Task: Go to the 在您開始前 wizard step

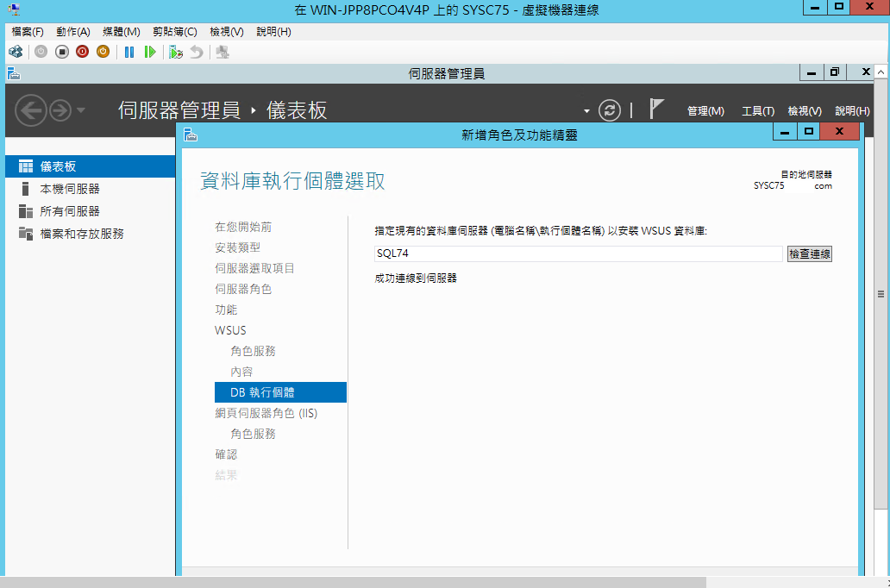Action: [x=243, y=227]
